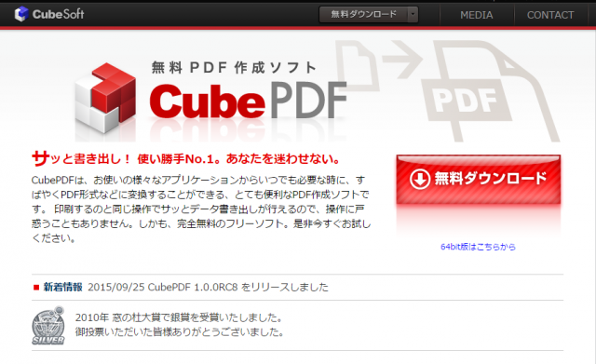Open the 64bit版はこちらから link
This screenshot has width=596, height=364.
click(x=478, y=247)
